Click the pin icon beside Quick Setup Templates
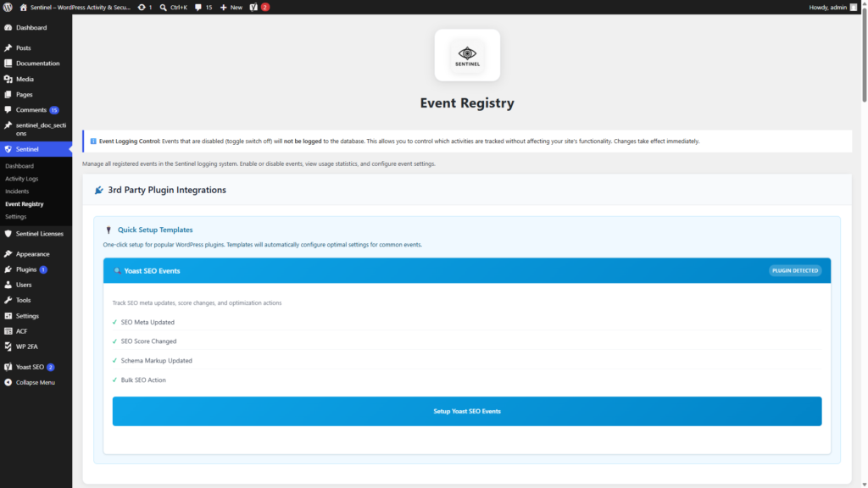Image resolution: width=868 pixels, height=488 pixels. pyautogui.click(x=108, y=230)
